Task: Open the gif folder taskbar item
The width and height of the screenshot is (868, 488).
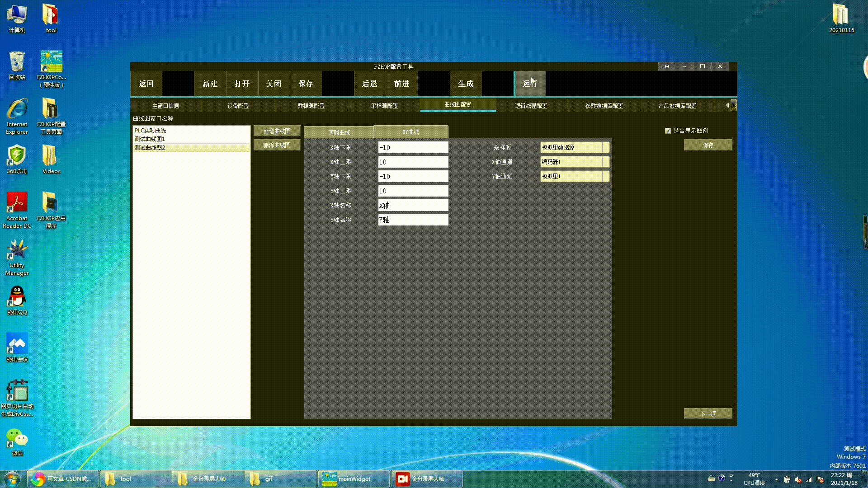Action: point(280,479)
